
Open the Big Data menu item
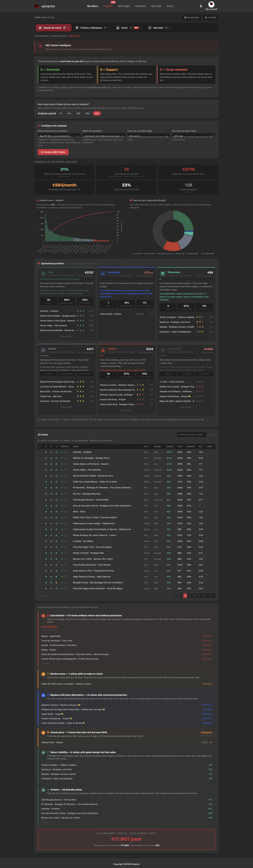click(x=156, y=6)
